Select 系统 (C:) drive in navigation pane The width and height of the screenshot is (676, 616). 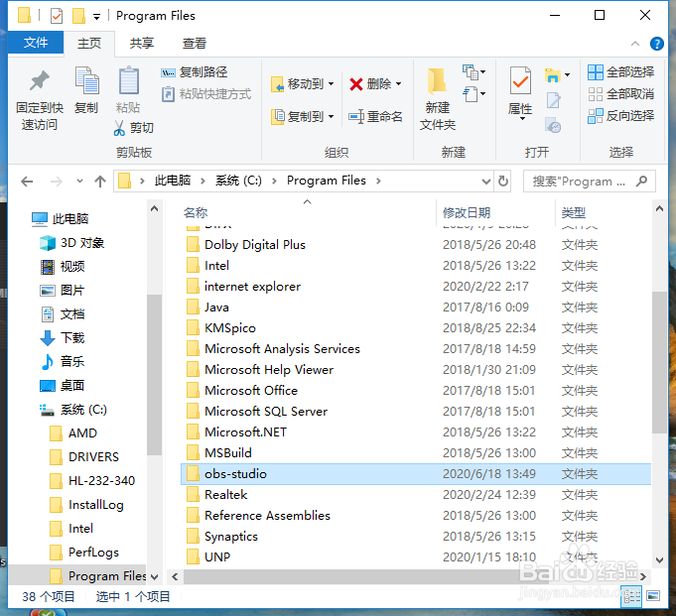point(72,410)
